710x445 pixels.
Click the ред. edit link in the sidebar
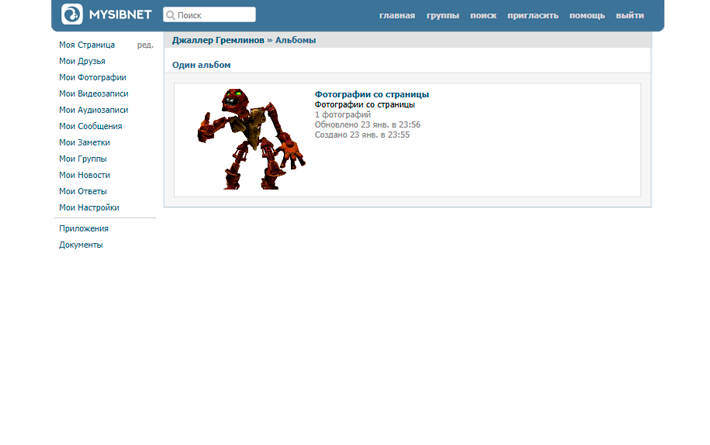(x=145, y=45)
